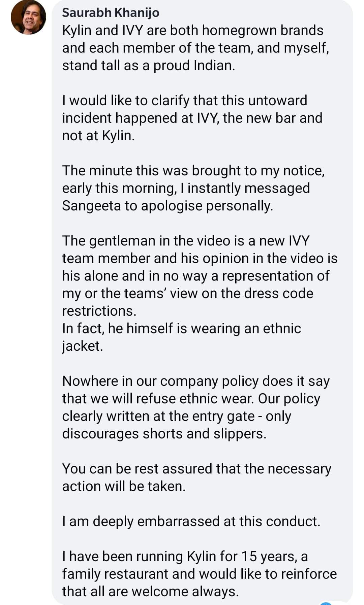Click the 'not at Kylin.' line
This screenshot has height=605, width=364.
click(98, 136)
